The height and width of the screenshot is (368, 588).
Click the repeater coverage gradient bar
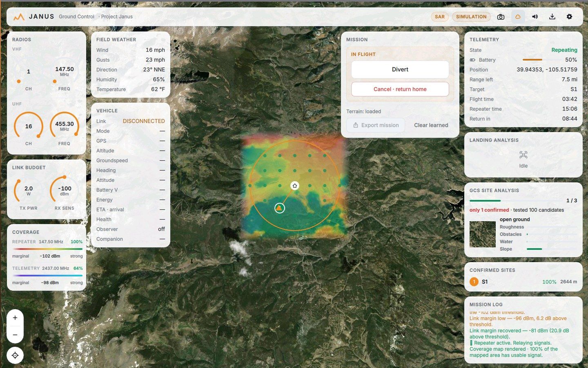(x=47, y=249)
